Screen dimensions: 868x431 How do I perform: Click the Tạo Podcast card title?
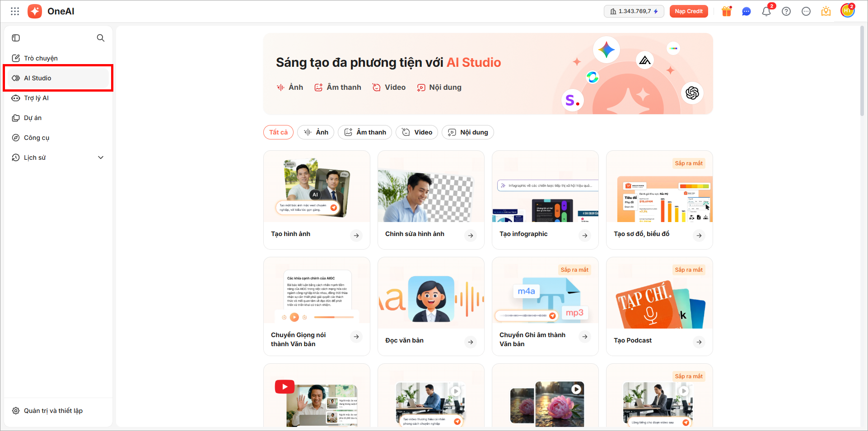[633, 340]
